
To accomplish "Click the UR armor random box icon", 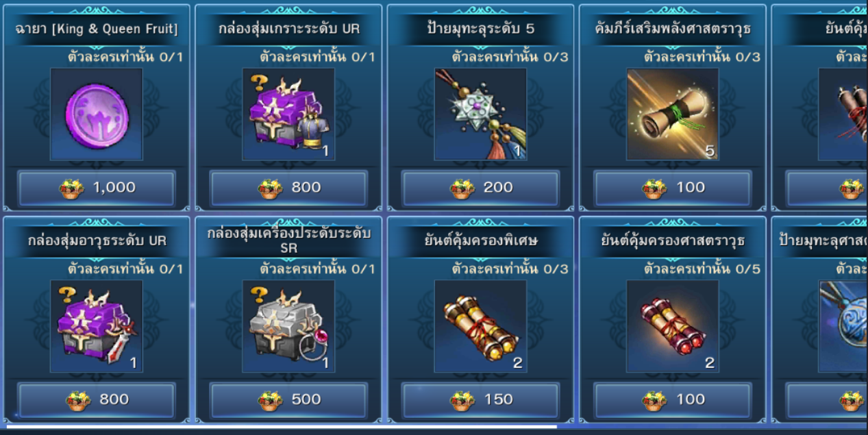I will click(x=288, y=114).
